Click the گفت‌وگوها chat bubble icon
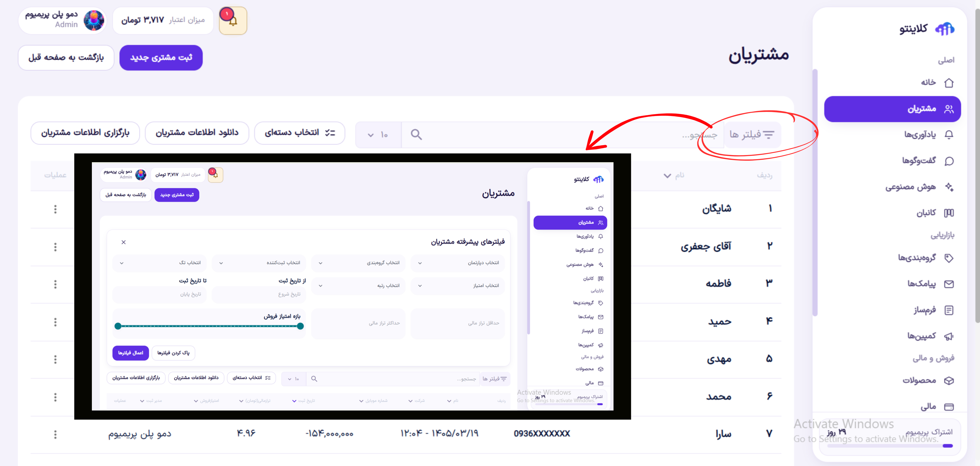 tap(949, 161)
